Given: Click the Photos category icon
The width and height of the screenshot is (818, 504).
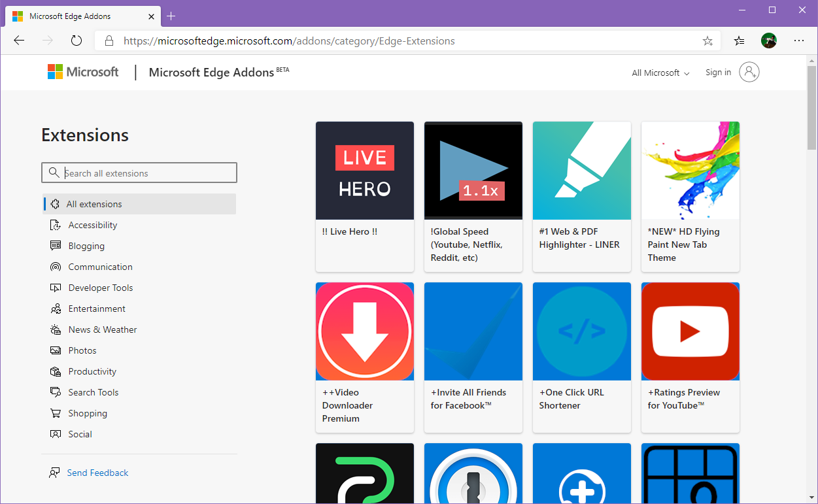Looking at the screenshot, I should [56, 350].
